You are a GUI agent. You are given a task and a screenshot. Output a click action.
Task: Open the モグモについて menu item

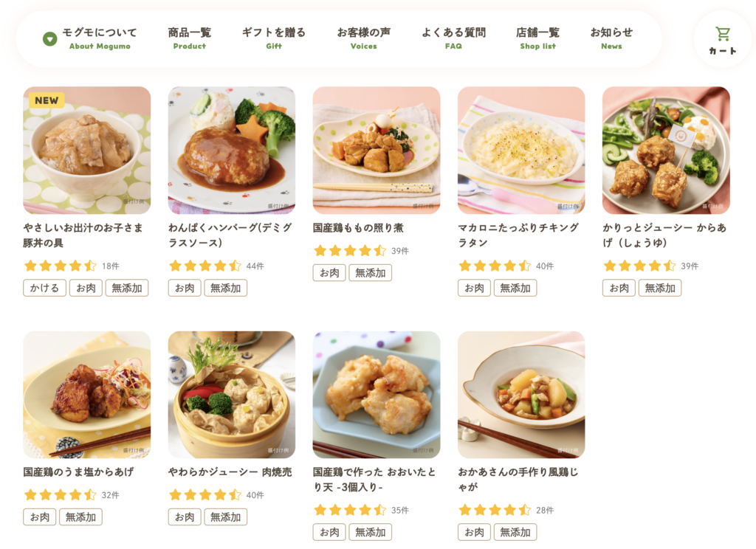point(100,38)
